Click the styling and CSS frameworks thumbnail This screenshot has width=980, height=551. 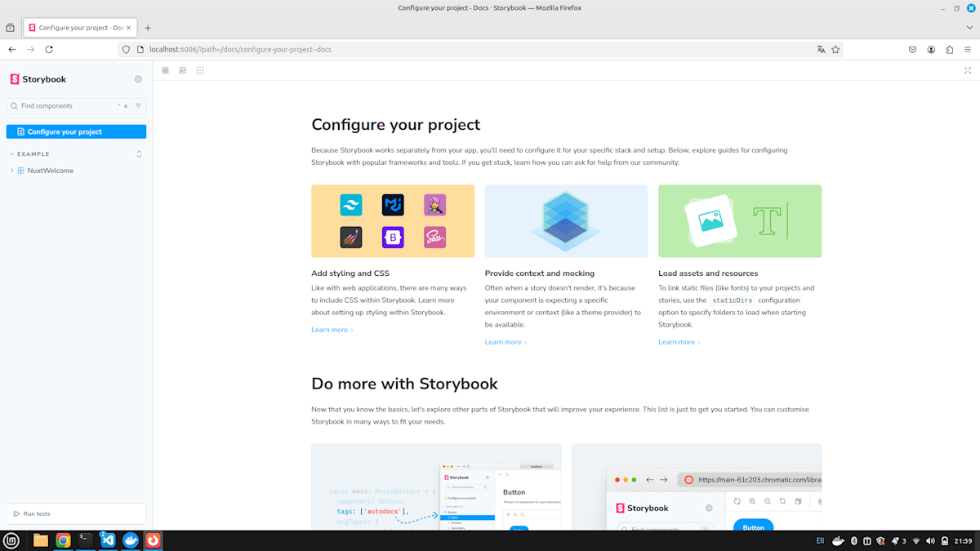coord(393,221)
